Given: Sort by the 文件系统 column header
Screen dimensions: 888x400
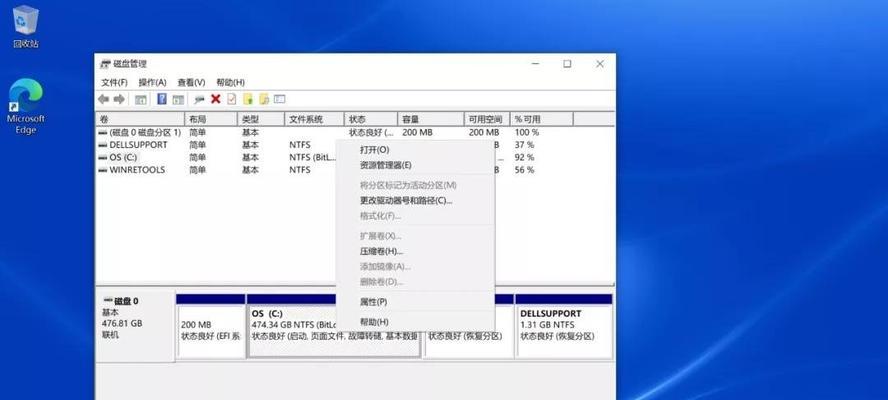Looking at the screenshot, I should point(314,120).
